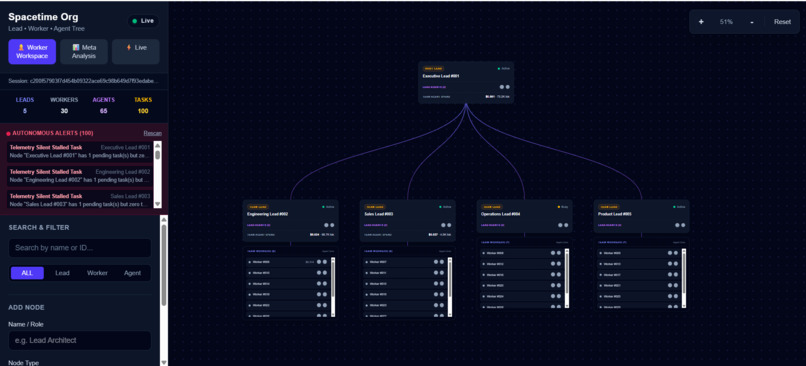This screenshot has width=806, height=366.
Task: Click the down arrow of the alerts scrollbar
Action: pos(157,204)
